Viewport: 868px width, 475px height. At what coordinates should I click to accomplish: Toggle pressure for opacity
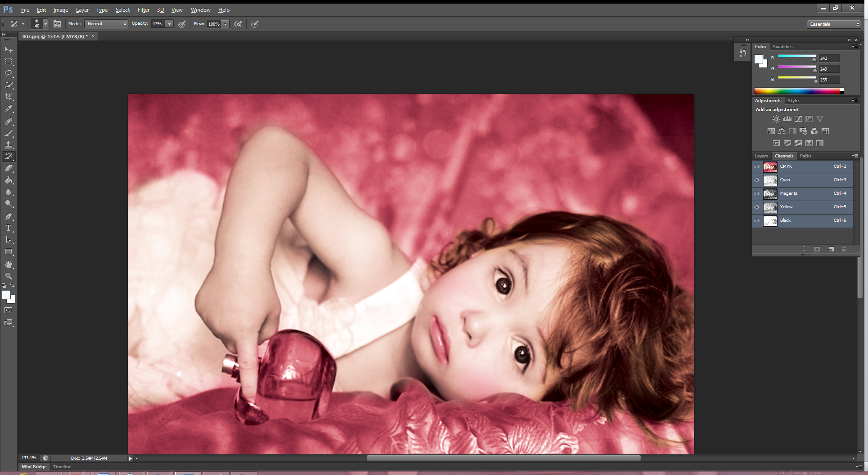click(182, 24)
